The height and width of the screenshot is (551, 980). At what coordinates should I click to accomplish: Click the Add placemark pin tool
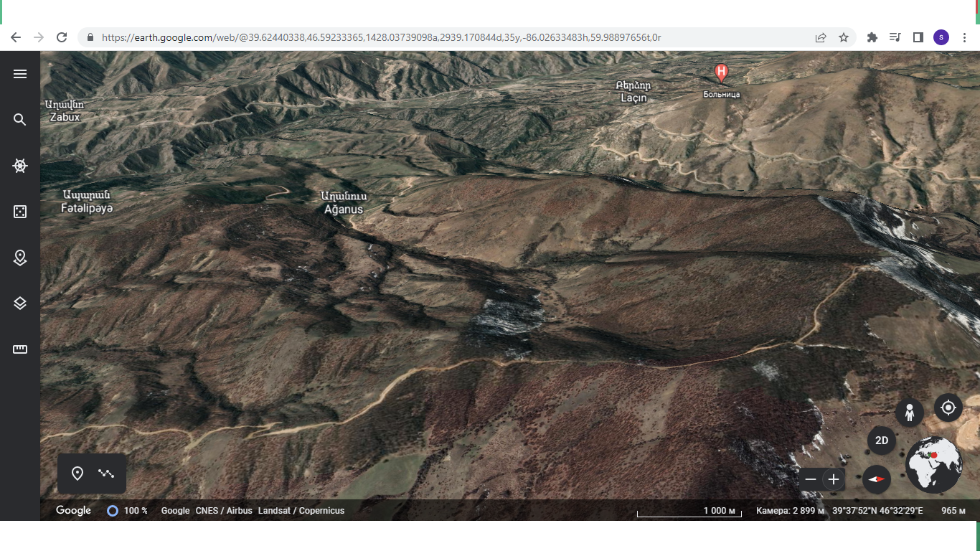77,474
